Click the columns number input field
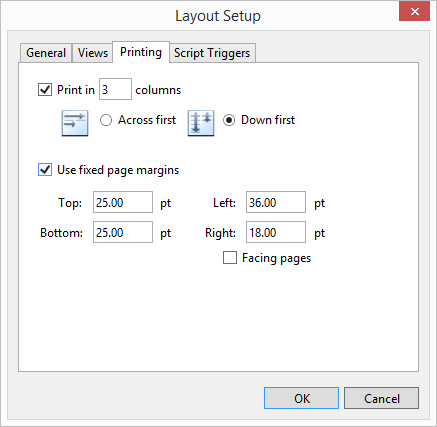Screen dimensions: 437x427 [115, 89]
